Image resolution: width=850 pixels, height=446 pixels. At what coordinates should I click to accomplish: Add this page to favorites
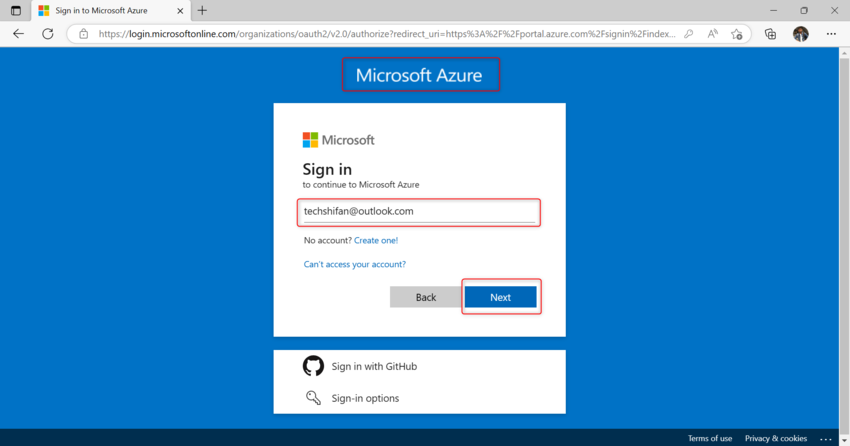point(736,34)
